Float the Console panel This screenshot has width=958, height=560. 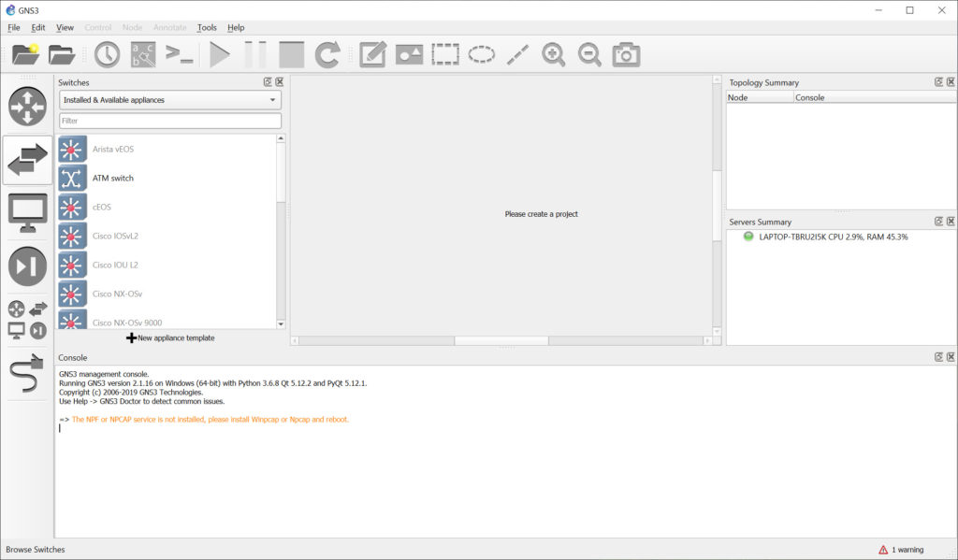(x=939, y=356)
